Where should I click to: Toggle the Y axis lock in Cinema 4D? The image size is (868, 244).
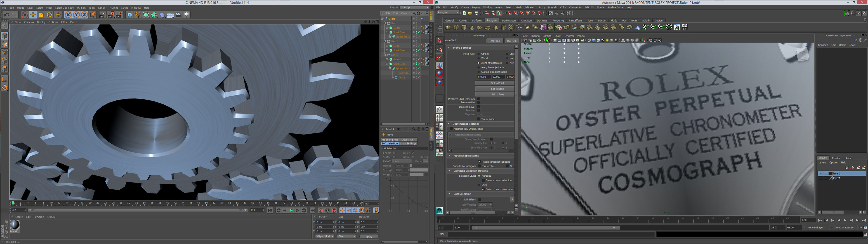coord(76,15)
